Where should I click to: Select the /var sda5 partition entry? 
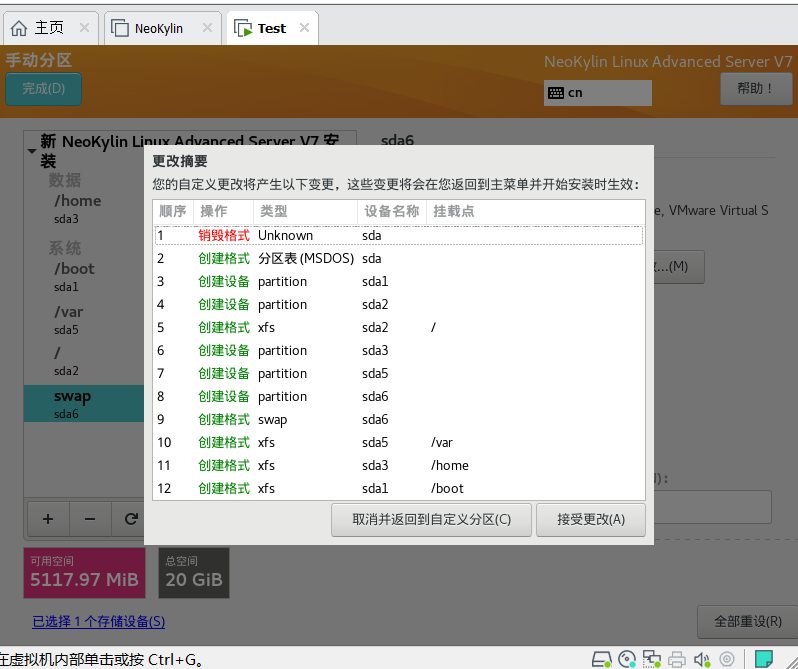click(x=84, y=320)
